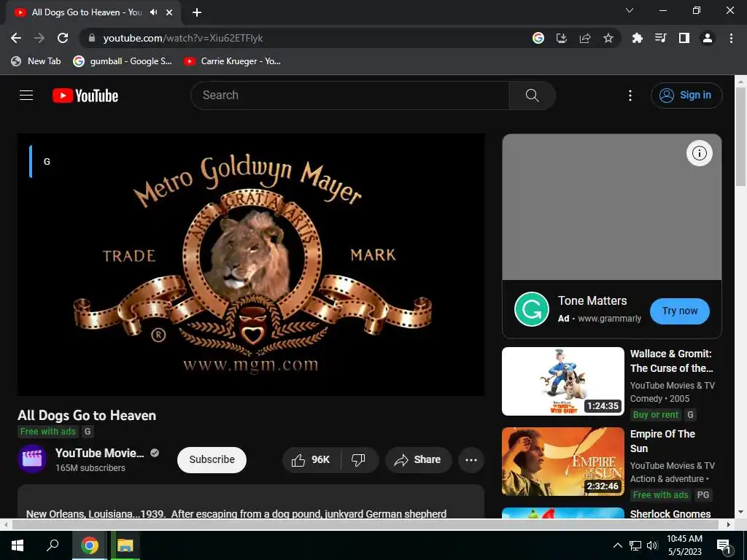Open notification center icon

tap(723, 545)
